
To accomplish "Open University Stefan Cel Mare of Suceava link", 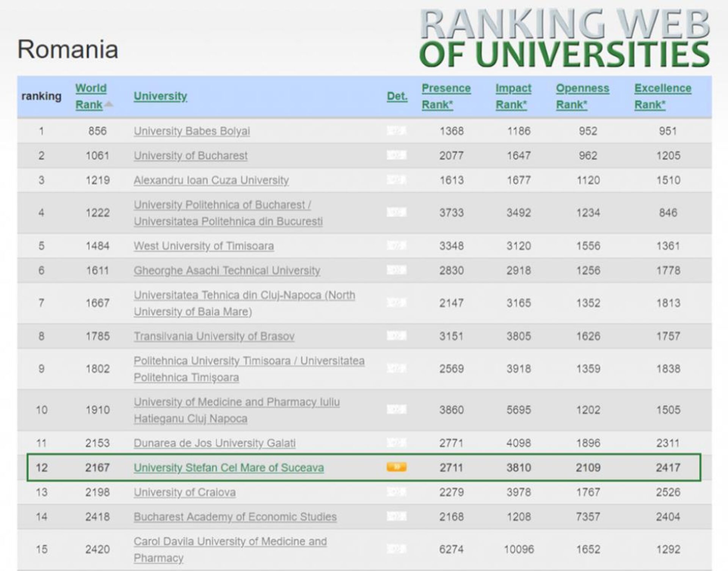I will tap(229, 468).
